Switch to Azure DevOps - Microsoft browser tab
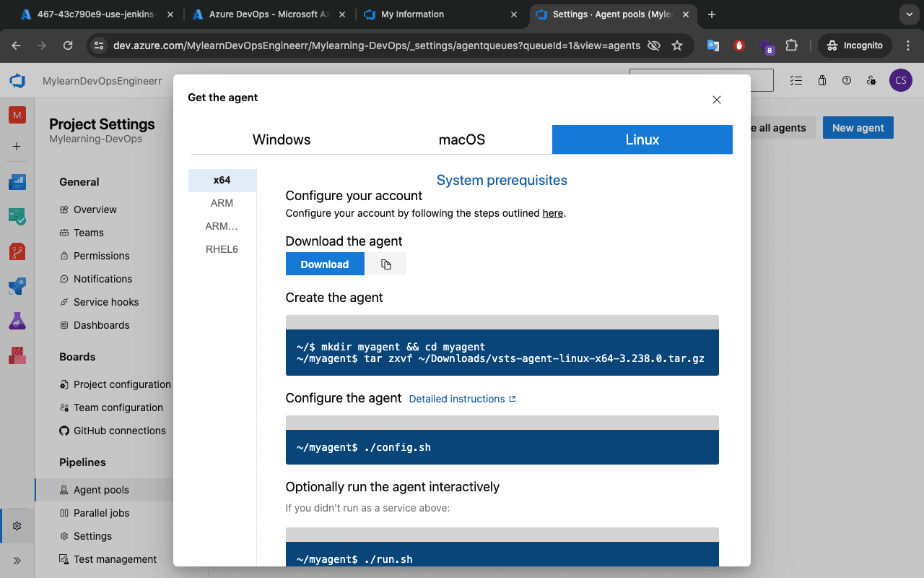924x578 pixels. coord(269,14)
